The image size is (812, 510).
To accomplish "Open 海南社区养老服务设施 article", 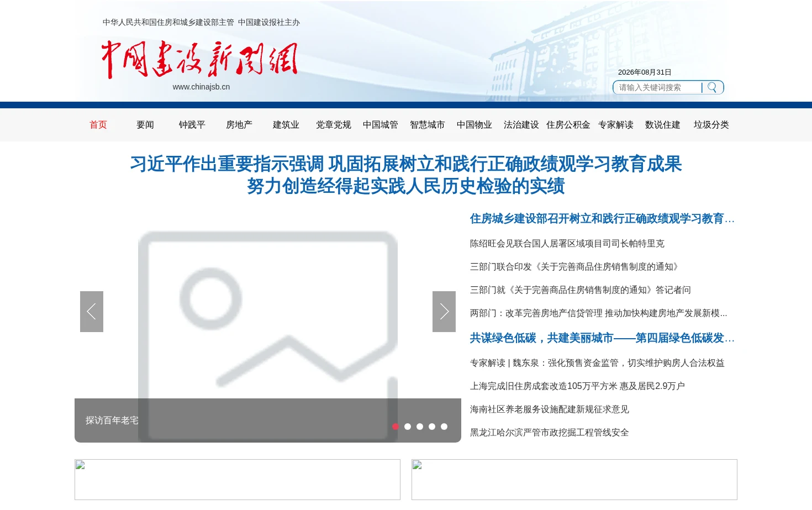I will click(550, 409).
